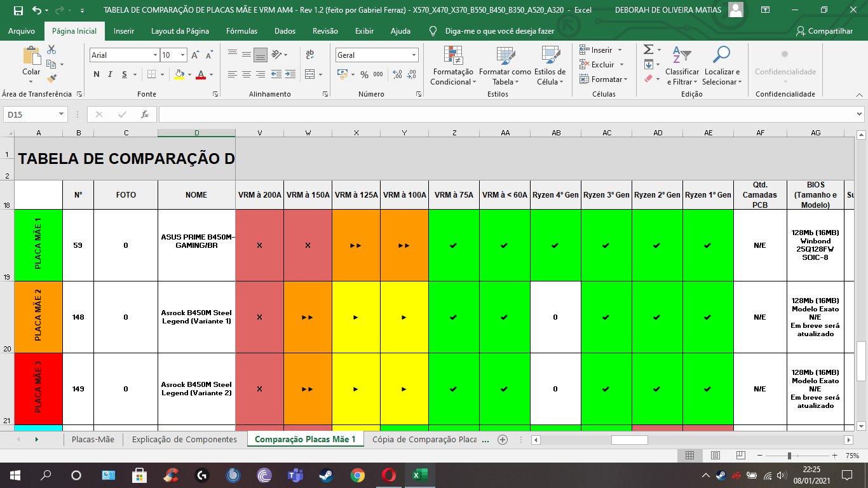
Task: Open Steam from the taskbar
Action: 327,475
